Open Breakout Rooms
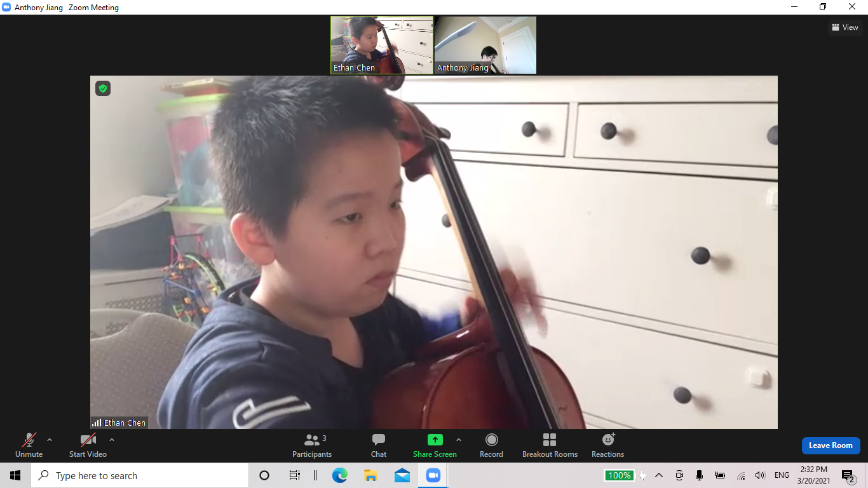 click(550, 445)
